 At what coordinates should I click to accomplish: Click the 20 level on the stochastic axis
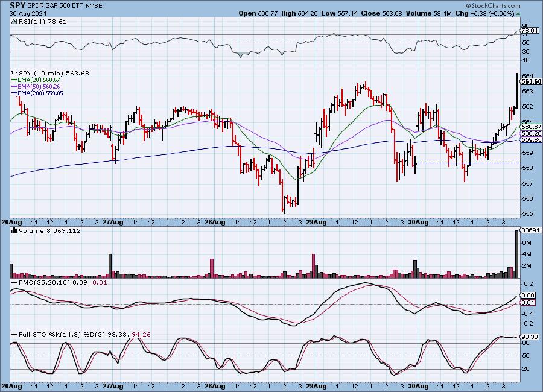point(526,369)
